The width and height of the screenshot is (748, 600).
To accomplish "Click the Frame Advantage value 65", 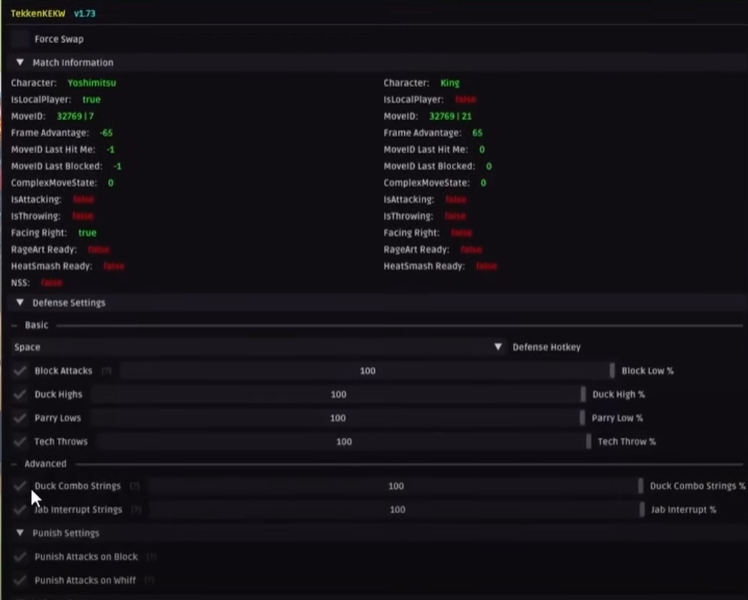I will tap(477, 133).
